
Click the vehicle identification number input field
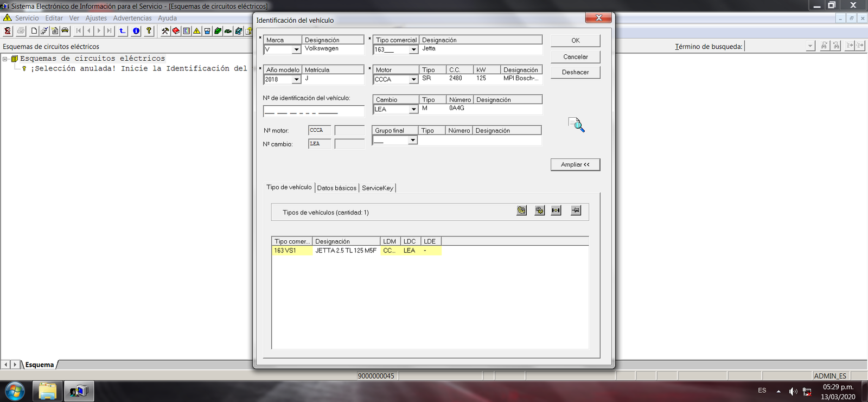tap(314, 111)
